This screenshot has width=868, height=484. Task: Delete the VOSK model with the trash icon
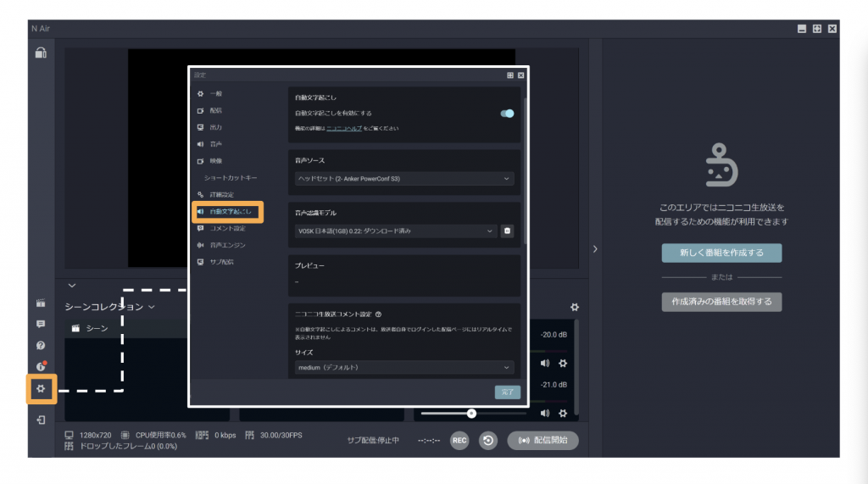pos(507,231)
